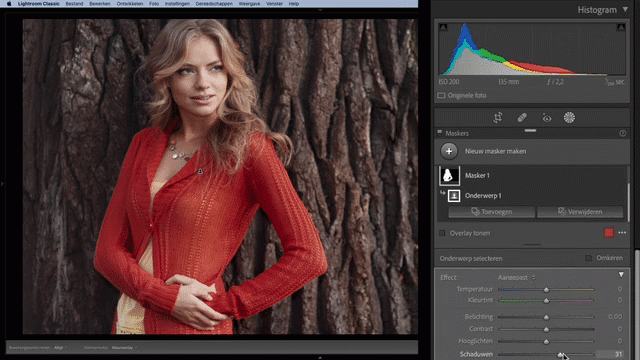This screenshot has height=360, width=640.
Task: Select the Onderwerp 1 subject mask icon
Action: point(454,196)
